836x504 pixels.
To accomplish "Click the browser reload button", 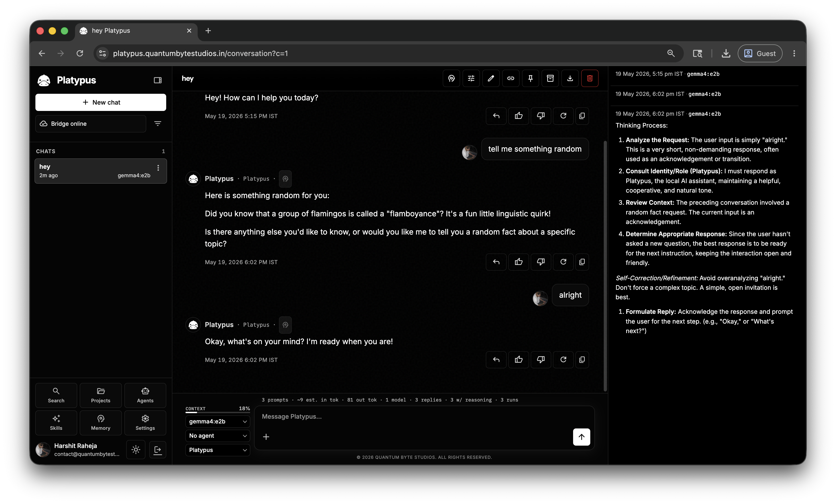I will tap(80, 53).
